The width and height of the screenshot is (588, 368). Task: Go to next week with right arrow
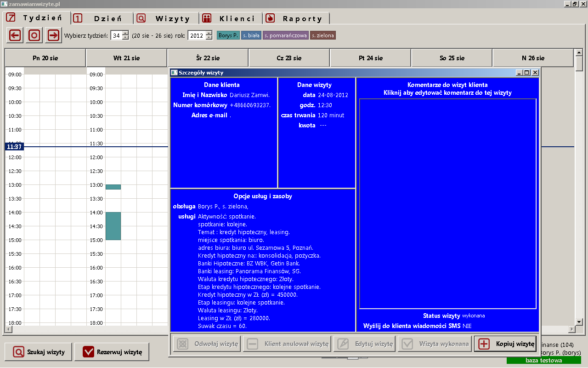click(53, 35)
